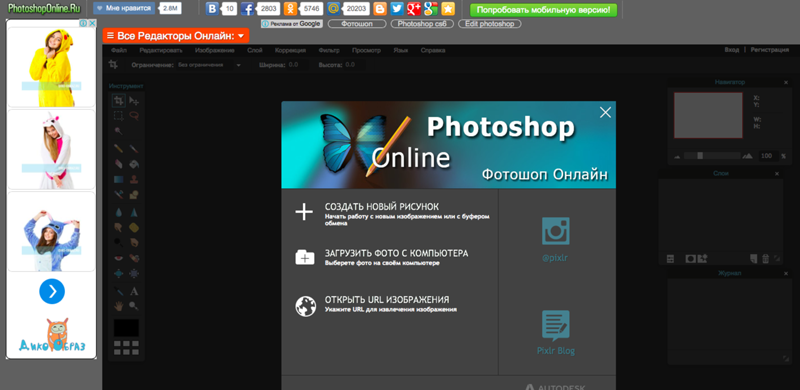The width and height of the screenshot is (800, 390).
Task: Toggle layer settings in Слои panel
Action: click(x=670, y=258)
